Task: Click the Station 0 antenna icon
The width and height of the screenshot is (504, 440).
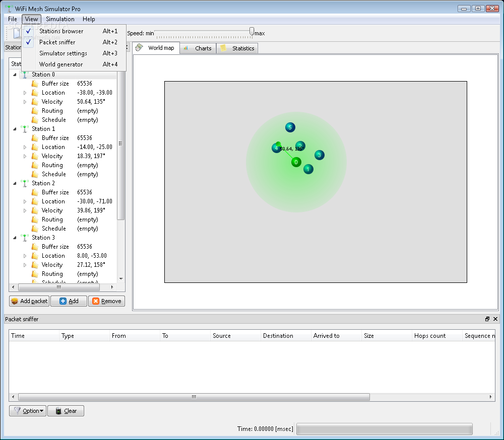Action: point(24,75)
